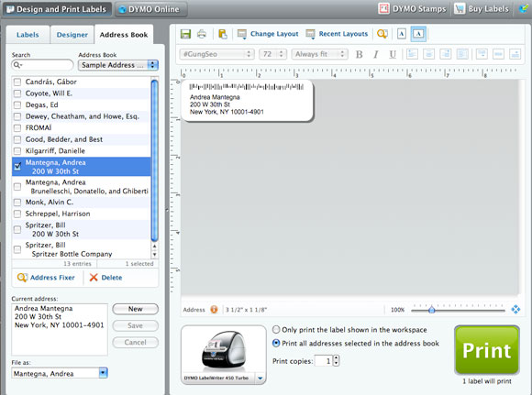The image size is (532, 395).
Task: Check the Degas, Ed checkbox
Action: click(x=17, y=105)
